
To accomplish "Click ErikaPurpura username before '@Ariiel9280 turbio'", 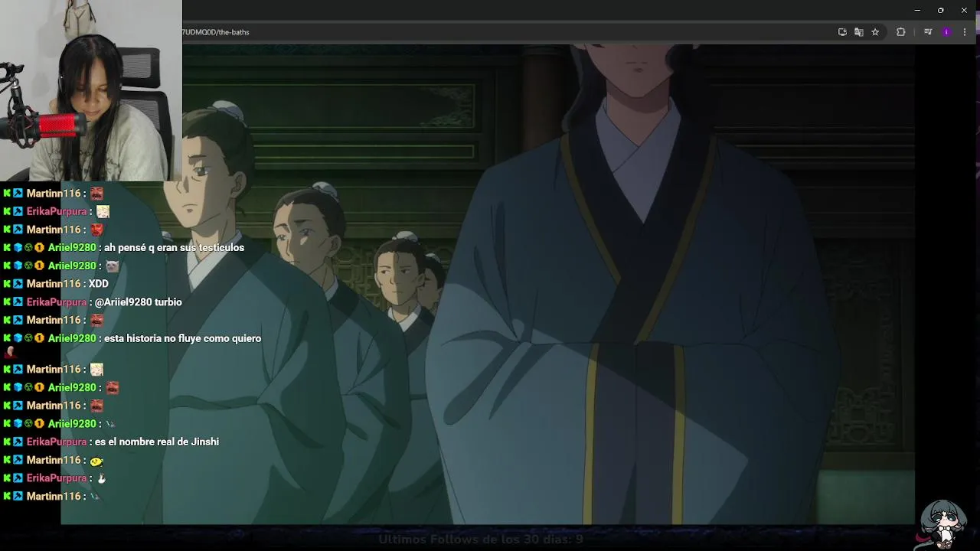I will tap(57, 302).
